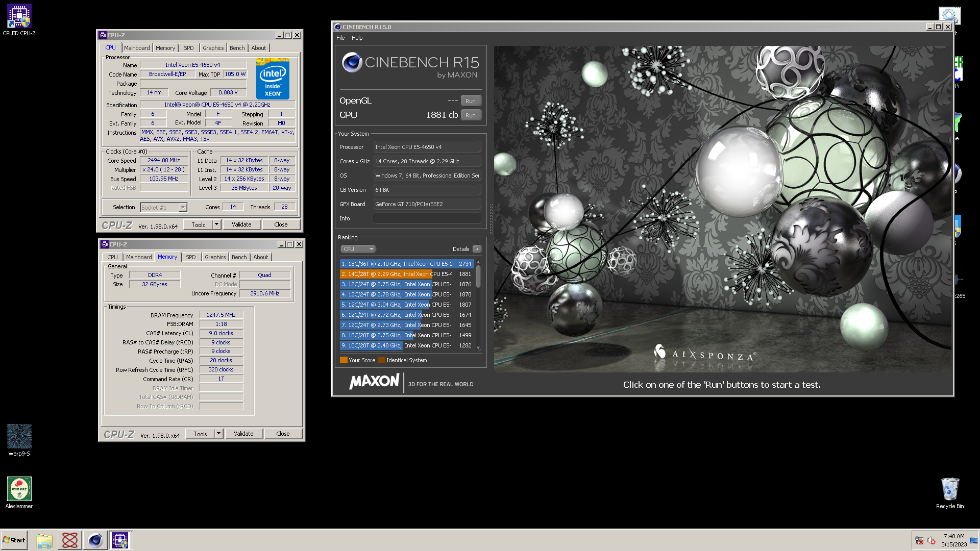Select CPU tab in bottom CPU-Z window
Image resolution: width=980 pixels, height=551 pixels.
pos(112,257)
